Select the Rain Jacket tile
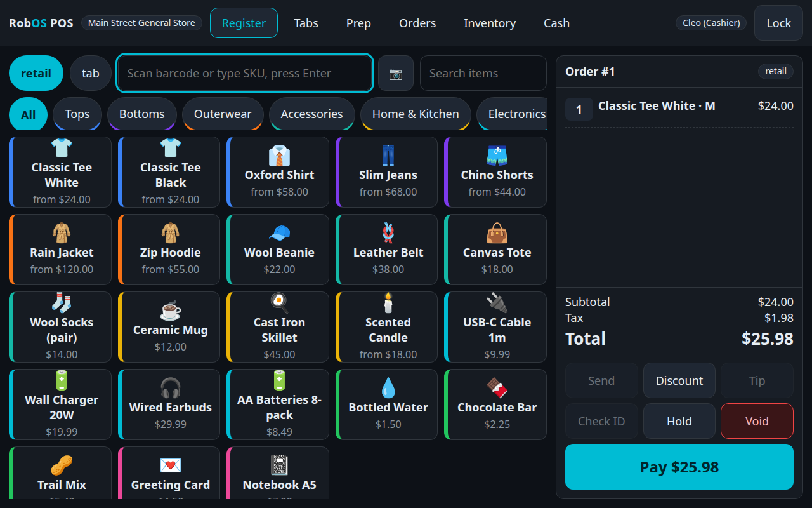Screen dimensions: 812x508 coord(60,250)
